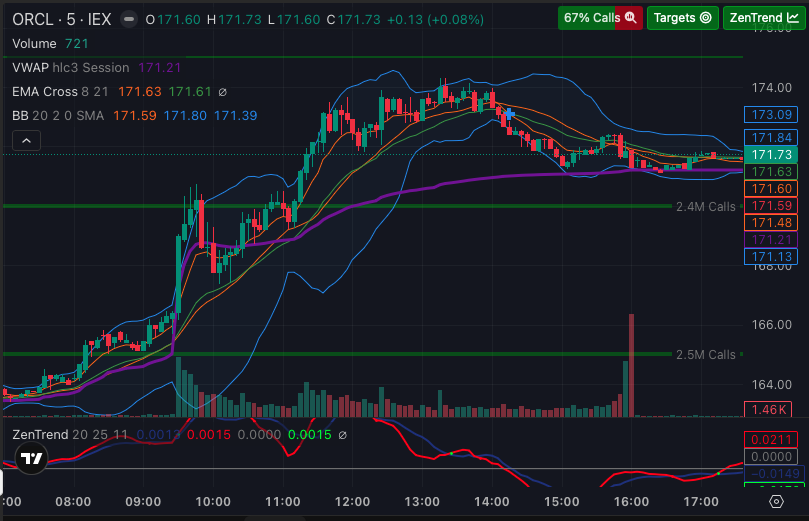The height and width of the screenshot is (521, 809).
Task: Open chart settings gear icon at bottom right
Action: pos(776,501)
